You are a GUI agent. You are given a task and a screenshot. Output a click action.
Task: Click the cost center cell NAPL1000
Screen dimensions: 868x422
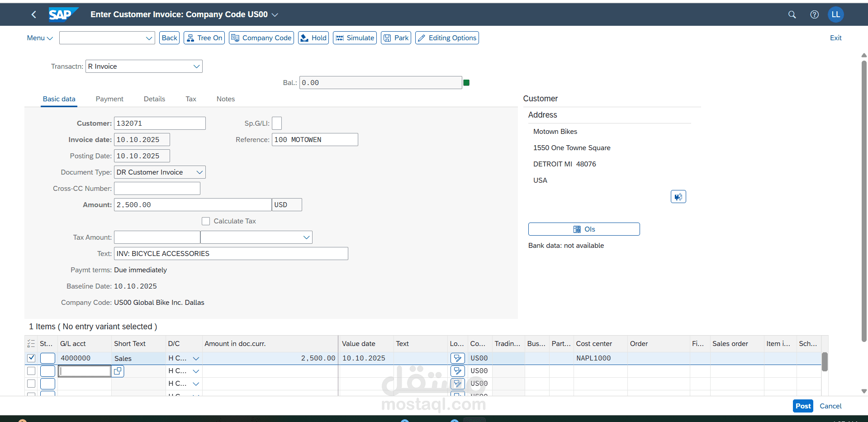600,358
